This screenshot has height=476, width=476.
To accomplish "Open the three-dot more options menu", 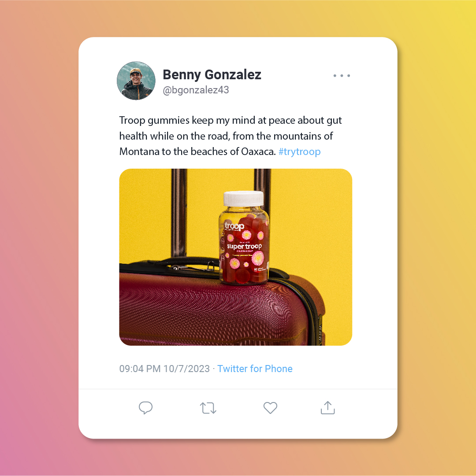I will pyautogui.click(x=342, y=76).
